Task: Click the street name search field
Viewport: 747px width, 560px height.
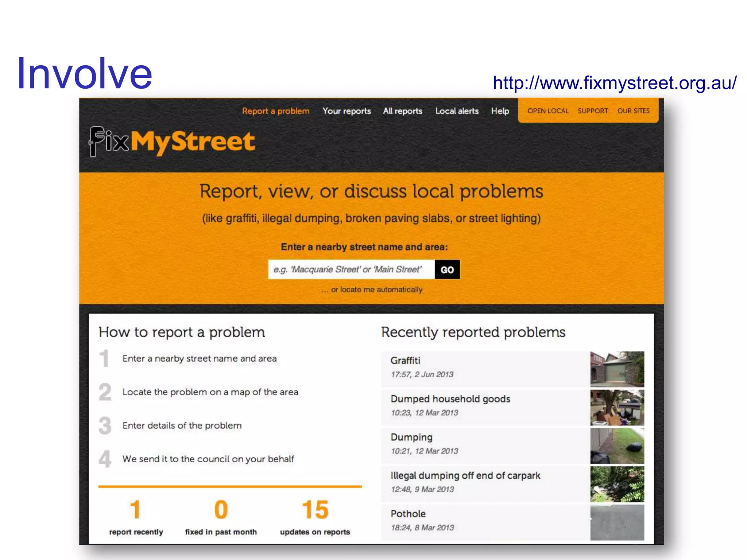Action: 351,269
